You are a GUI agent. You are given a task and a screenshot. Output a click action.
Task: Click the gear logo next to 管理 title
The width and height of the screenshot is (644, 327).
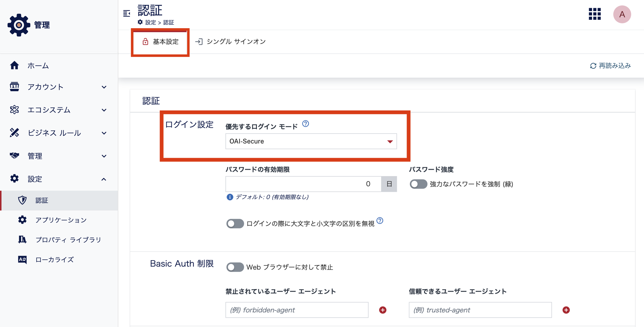tap(19, 25)
